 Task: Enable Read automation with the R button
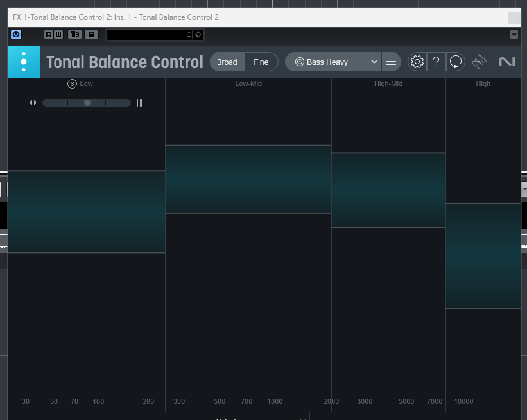[x=49, y=34]
